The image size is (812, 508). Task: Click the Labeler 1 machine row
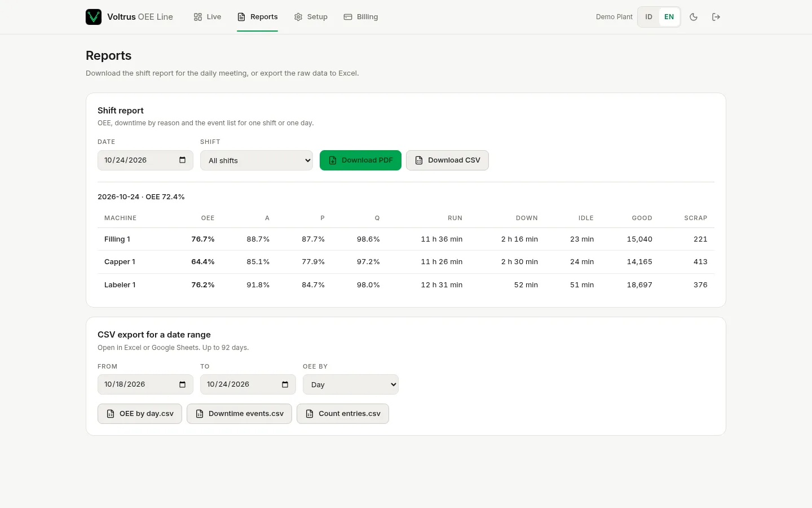pyautogui.click(x=406, y=285)
